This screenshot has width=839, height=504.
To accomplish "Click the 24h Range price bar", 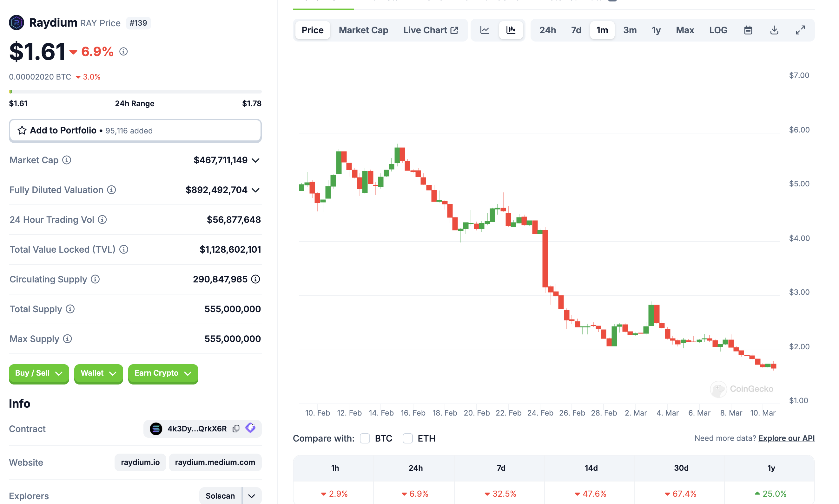I will 135,92.
